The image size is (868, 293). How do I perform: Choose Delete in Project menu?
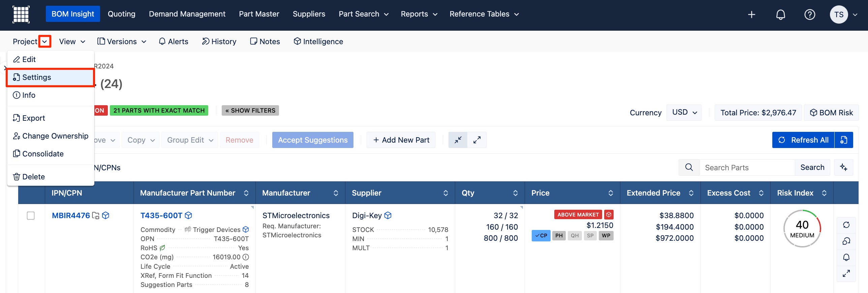(x=51, y=177)
